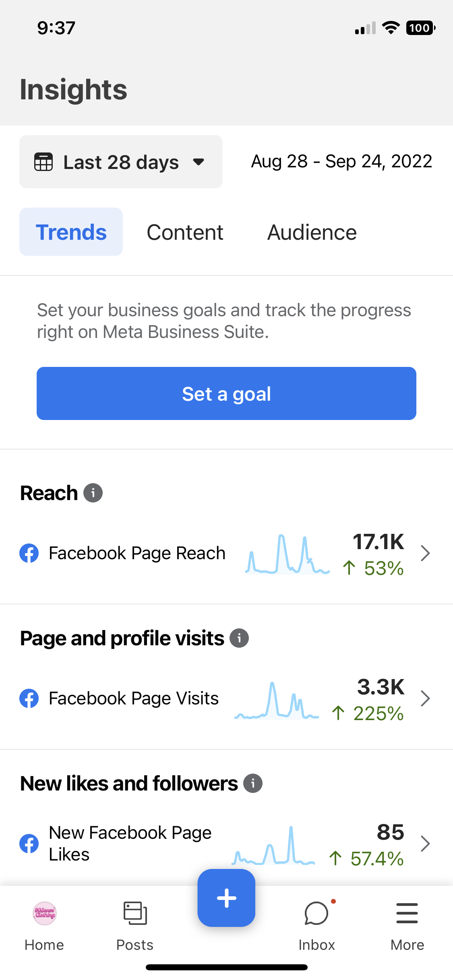Tap the Aug 28 - Sep 24, 2022 date range
This screenshot has width=453, height=980.
pyautogui.click(x=341, y=162)
